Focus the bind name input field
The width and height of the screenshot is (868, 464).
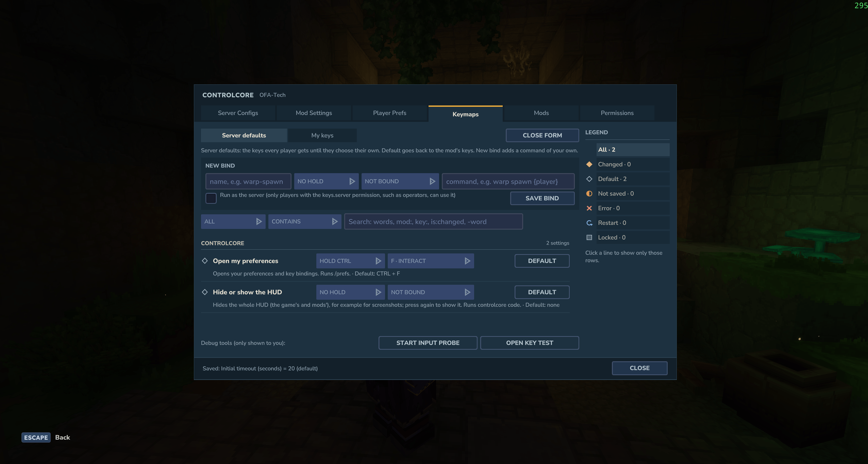[248, 181]
